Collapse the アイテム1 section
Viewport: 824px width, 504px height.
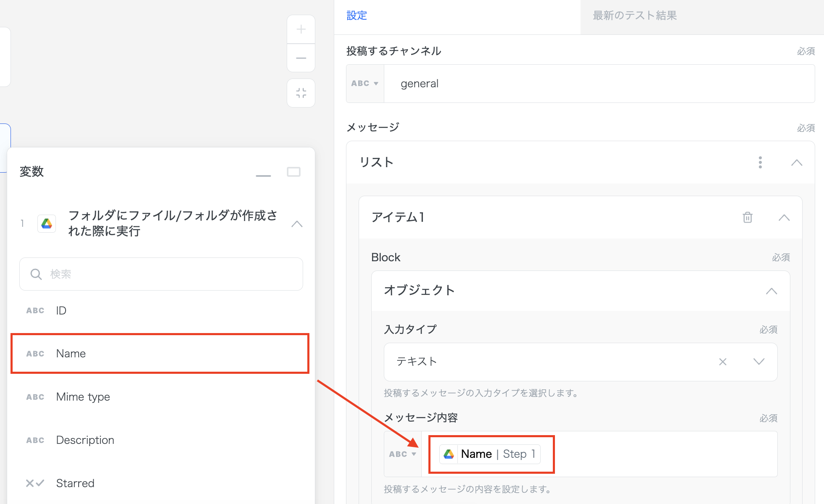pyautogui.click(x=784, y=218)
